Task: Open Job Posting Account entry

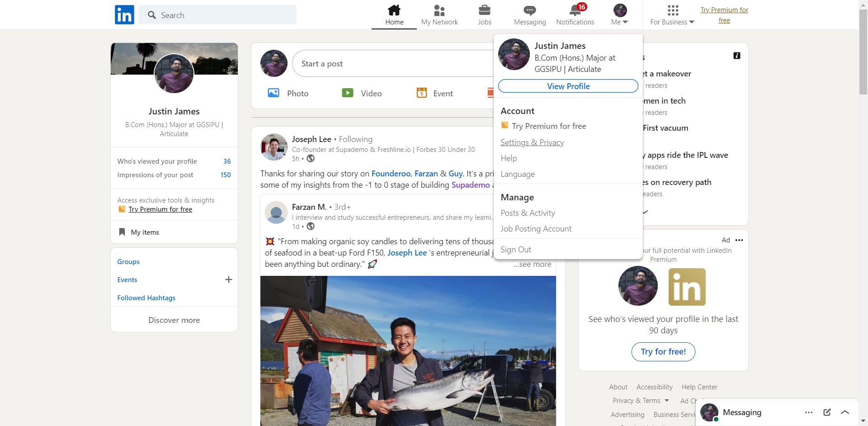Action: [536, 229]
